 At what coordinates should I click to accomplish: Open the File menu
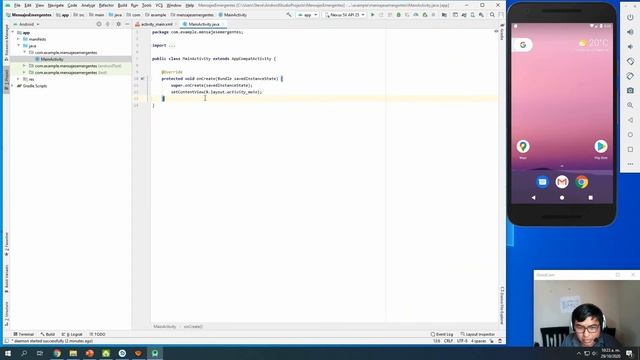(x=17, y=5)
